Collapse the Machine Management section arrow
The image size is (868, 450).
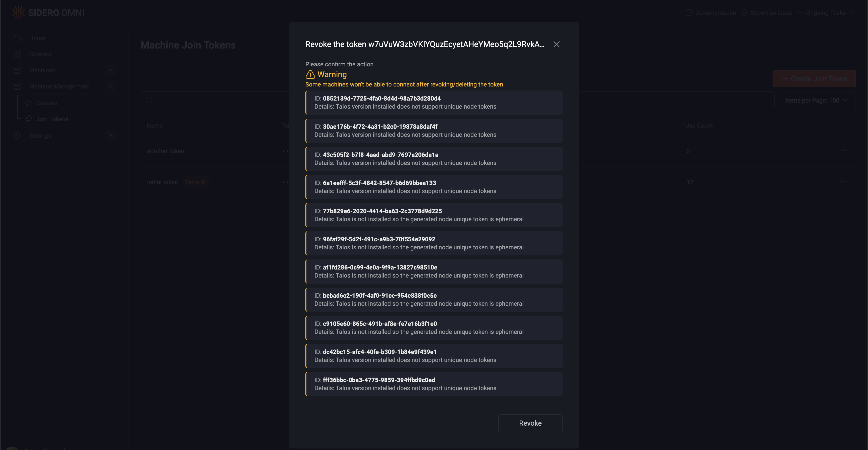point(111,86)
